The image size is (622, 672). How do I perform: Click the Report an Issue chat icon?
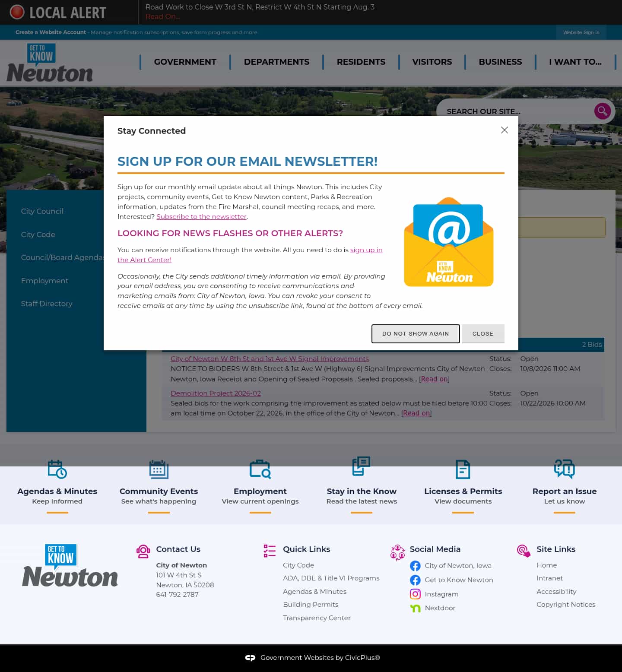(x=565, y=469)
